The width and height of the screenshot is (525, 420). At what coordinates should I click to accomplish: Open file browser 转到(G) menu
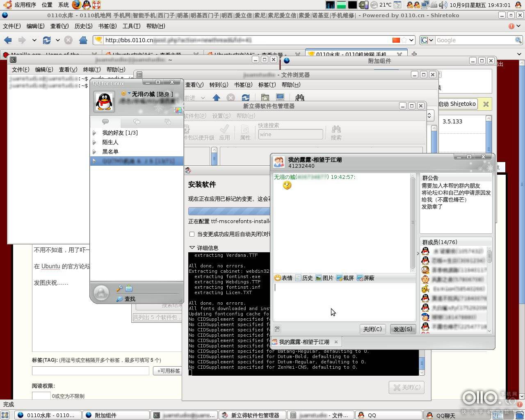click(219, 84)
